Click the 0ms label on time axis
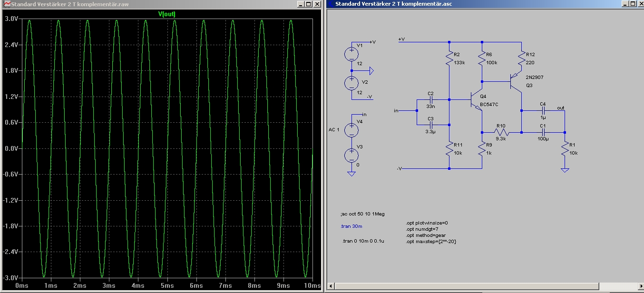Image resolution: width=644 pixels, height=293 pixels. 22,286
